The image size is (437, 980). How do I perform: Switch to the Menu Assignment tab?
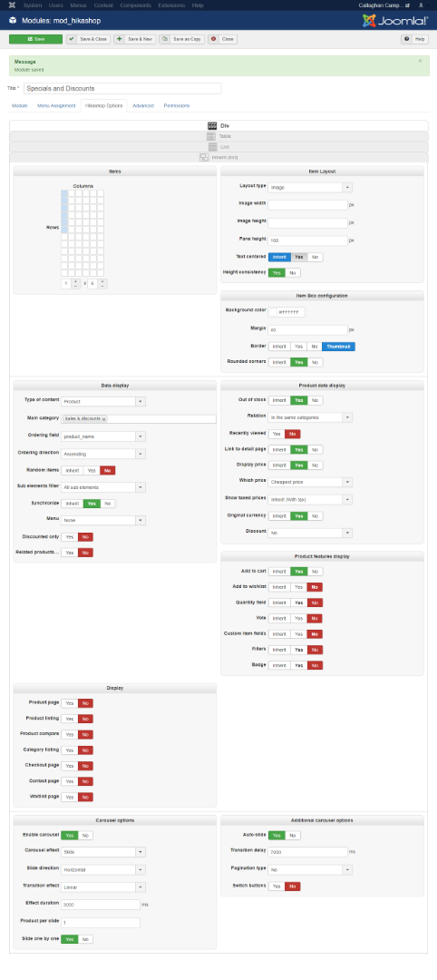[x=56, y=105]
